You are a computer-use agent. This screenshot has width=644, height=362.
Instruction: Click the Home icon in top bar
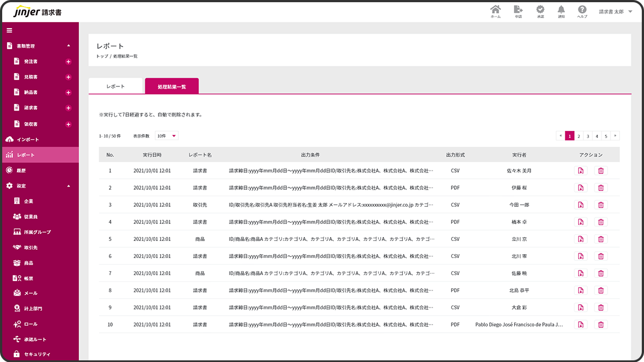point(495,11)
